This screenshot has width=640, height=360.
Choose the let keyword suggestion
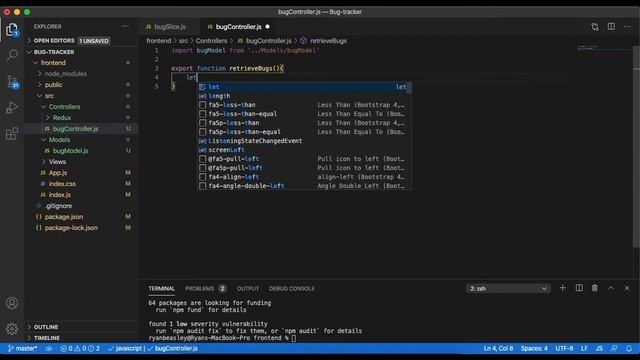(x=304, y=87)
